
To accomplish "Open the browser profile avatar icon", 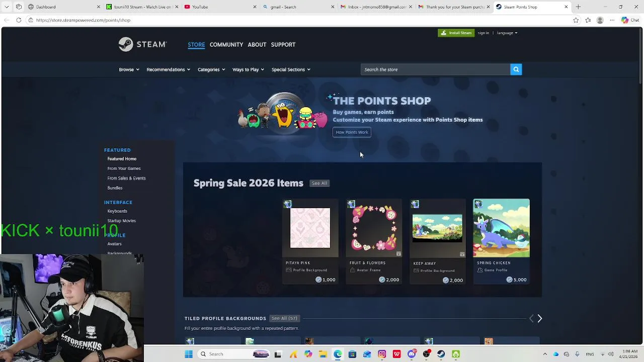I will coord(600,20).
